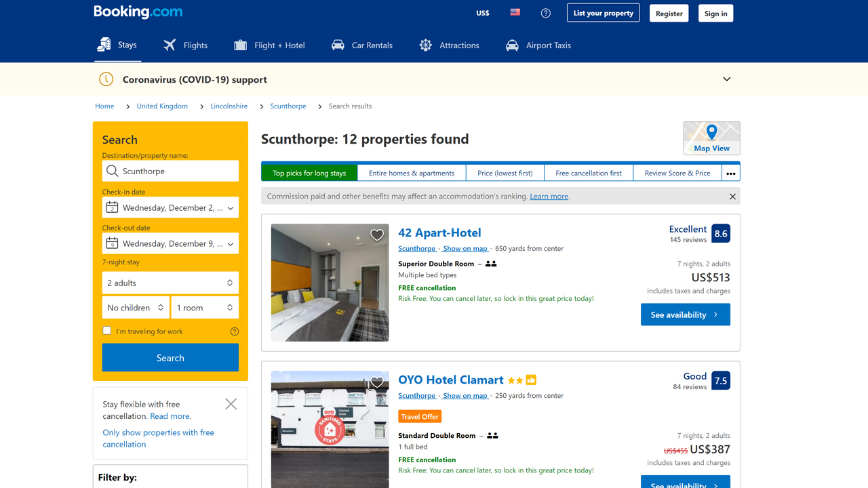
Task: Select Free cancellation first tab
Action: click(589, 173)
